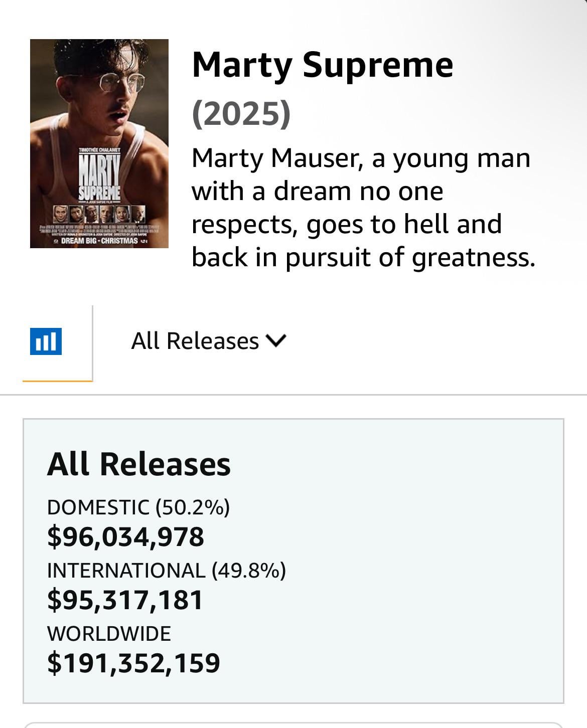Click the domestic gross $96,034,978

tap(125, 537)
